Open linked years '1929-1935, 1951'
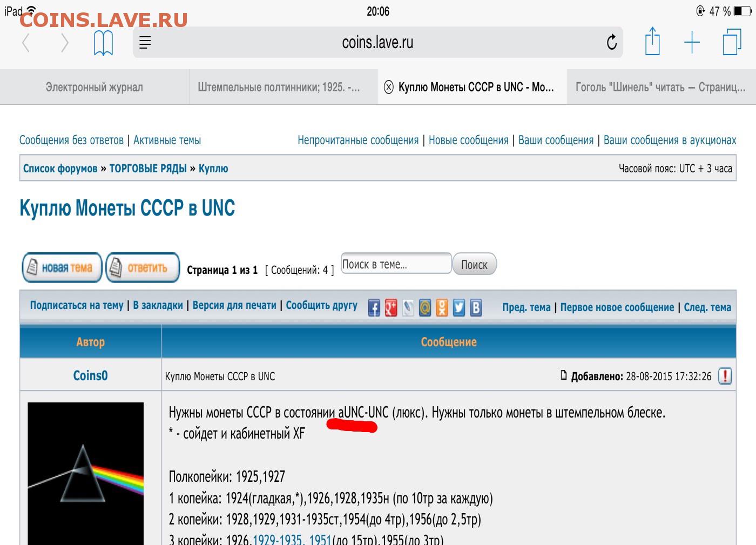This screenshot has width=756, height=545. 292,540
